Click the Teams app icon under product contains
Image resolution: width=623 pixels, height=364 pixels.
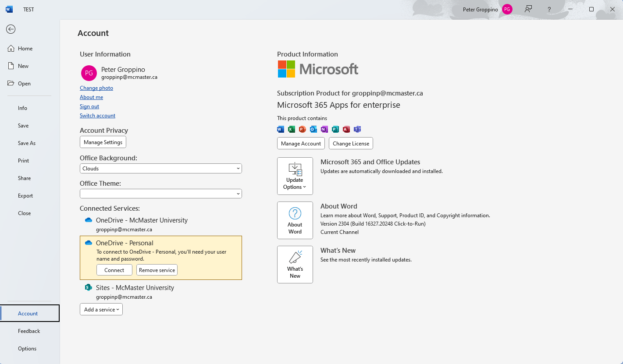[x=357, y=129]
